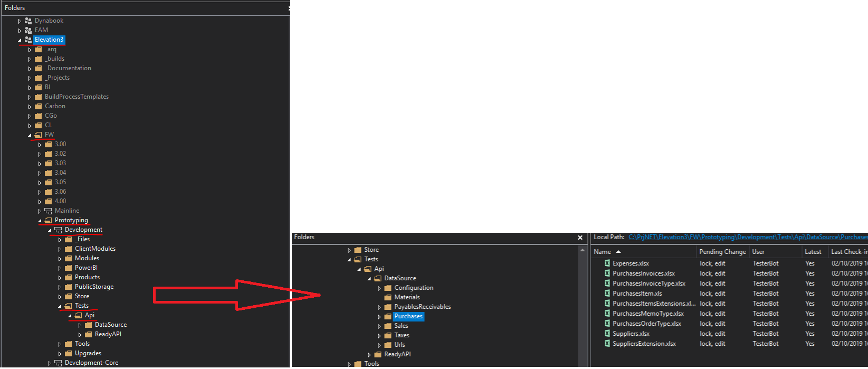Click the Excel icon beside Suppliers.xlsx
This screenshot has width=868, height=369.
[x=607, y=334]
